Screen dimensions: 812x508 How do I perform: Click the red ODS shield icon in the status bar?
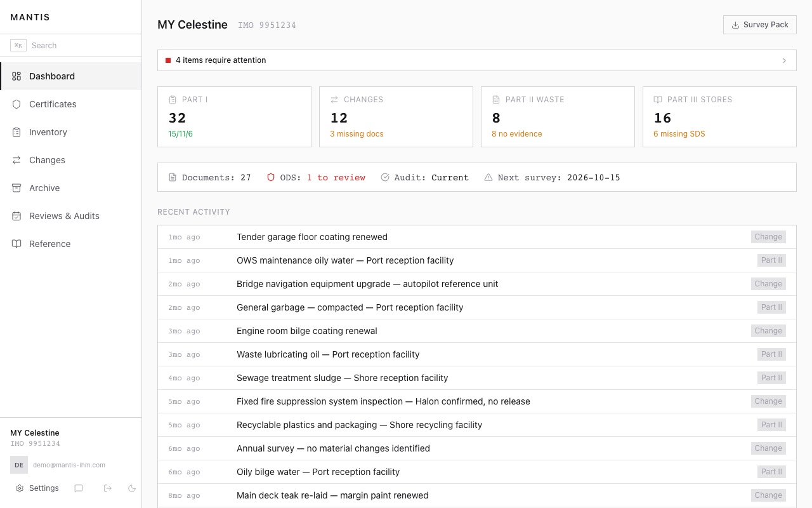[271, 177]
